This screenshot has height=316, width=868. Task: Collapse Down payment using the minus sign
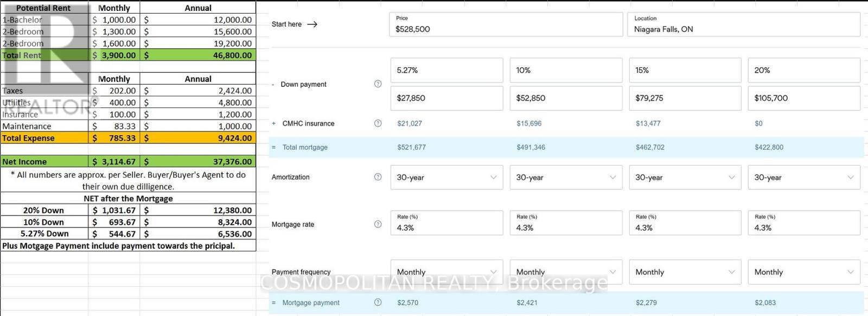[x=274, y=85]
